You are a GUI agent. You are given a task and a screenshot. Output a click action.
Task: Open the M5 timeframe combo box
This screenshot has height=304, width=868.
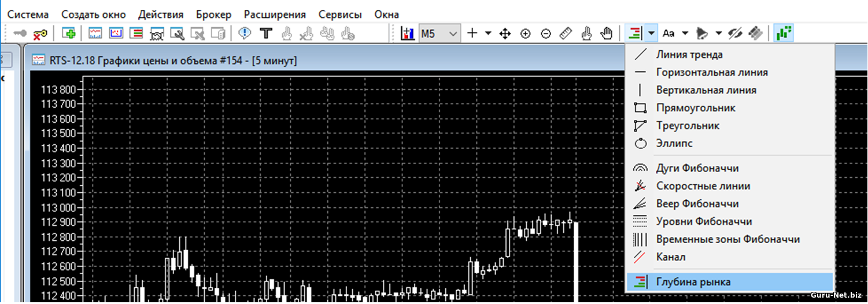click(439, 34)
